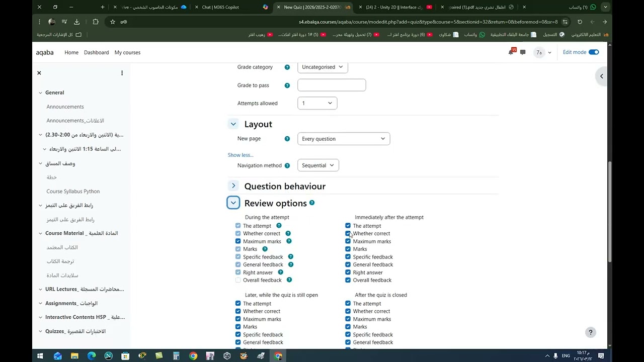Click the browser address bar URL
The image size is (644, 362).
coord(428,22)
